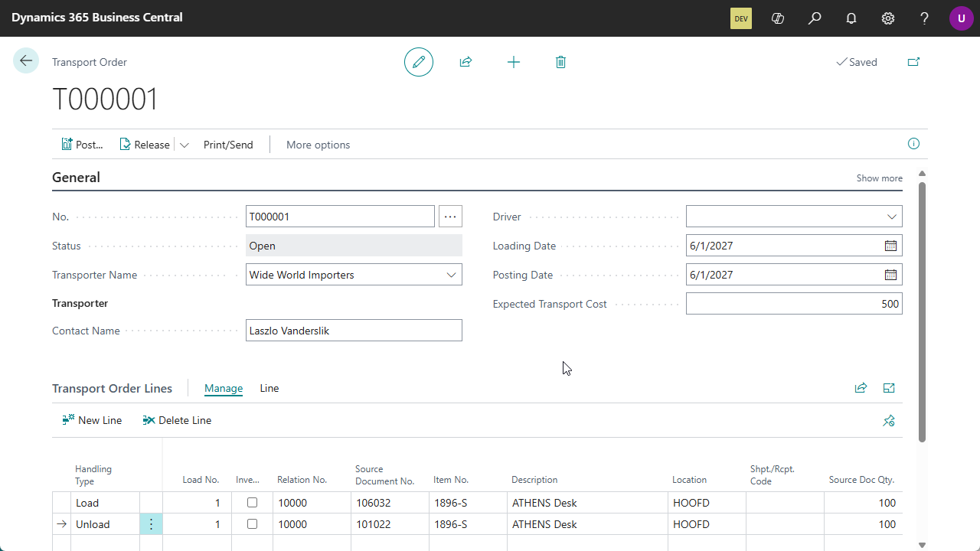Create new record with plus icon
980x551 pixels.
[514, 62]
